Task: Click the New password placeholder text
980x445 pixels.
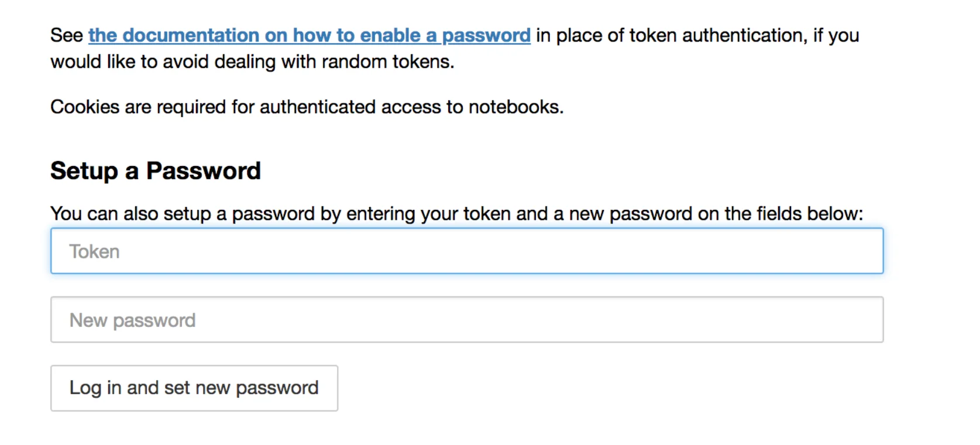Action: click(x=132, y=320)
